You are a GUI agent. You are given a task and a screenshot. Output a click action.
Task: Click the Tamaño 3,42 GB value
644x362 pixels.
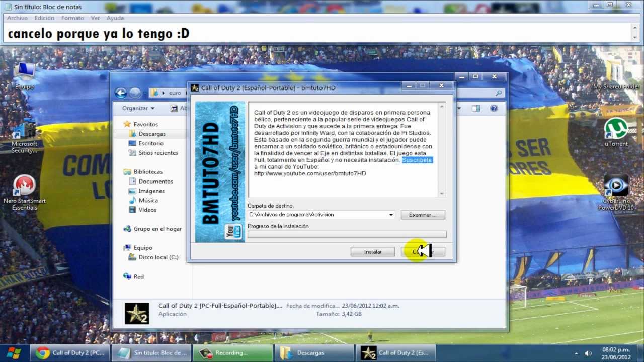tap(352, 314)
